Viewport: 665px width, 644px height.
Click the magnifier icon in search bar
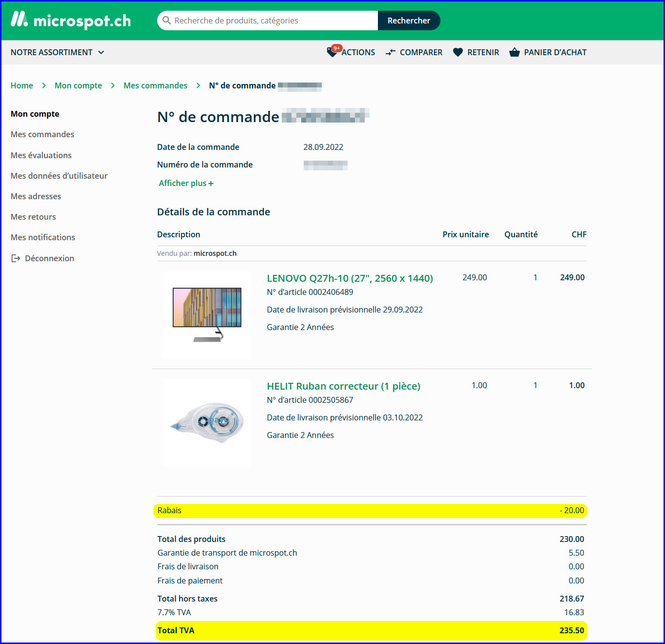point(166,21)
